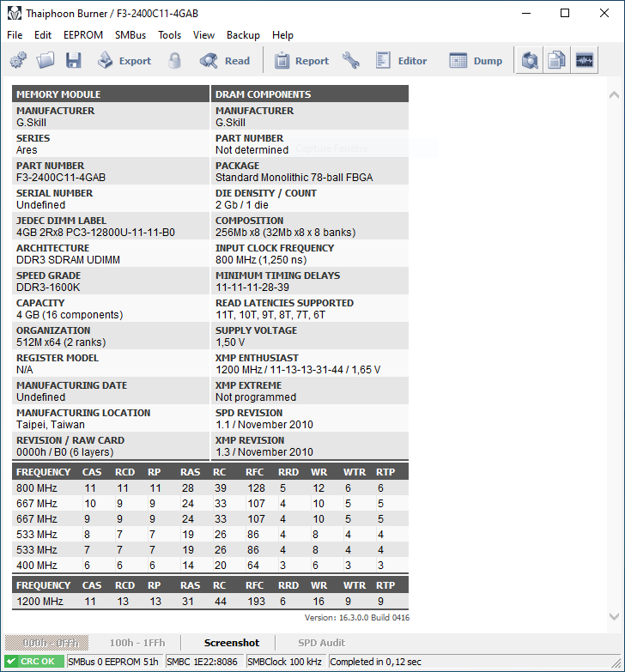Click the open file folder icon

[x=45, y=60]
